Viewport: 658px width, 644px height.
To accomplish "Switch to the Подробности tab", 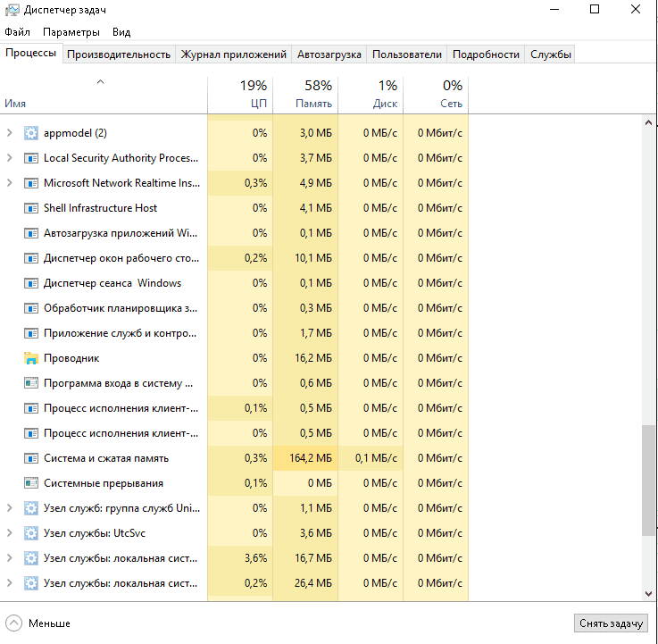I will (486, 54).
